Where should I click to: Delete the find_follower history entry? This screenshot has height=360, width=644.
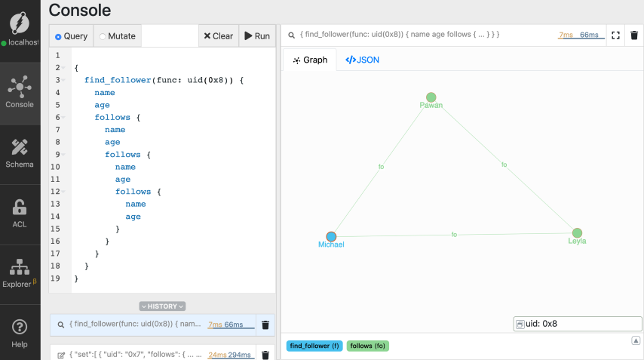[x=265, y=325]
